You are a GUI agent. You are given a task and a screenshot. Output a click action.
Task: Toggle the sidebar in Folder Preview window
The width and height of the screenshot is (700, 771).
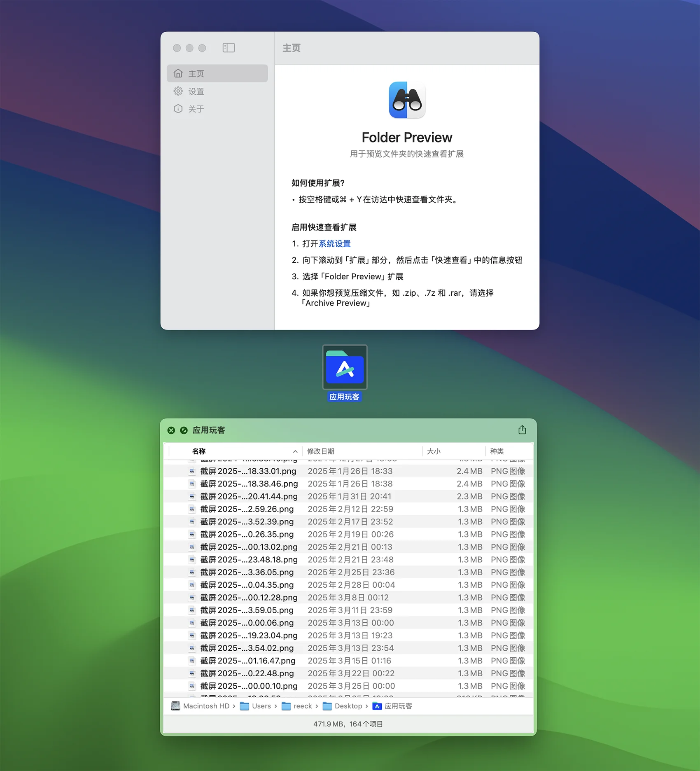point(229,48)
